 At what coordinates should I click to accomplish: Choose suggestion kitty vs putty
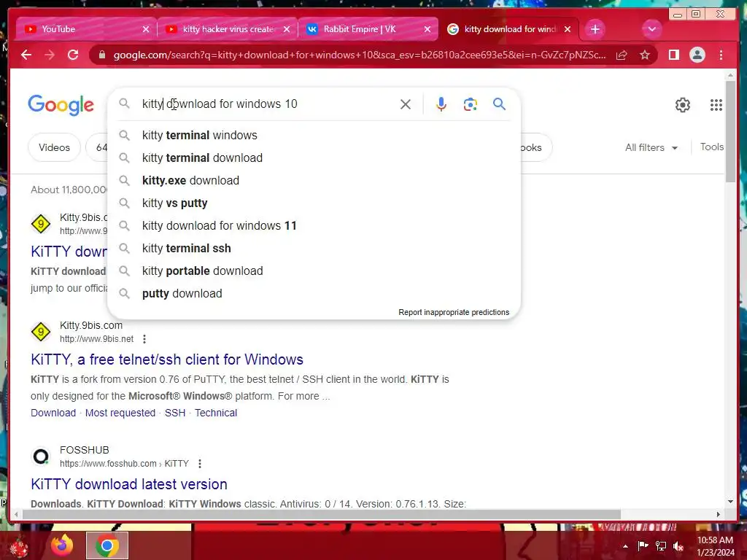[314, 203]
